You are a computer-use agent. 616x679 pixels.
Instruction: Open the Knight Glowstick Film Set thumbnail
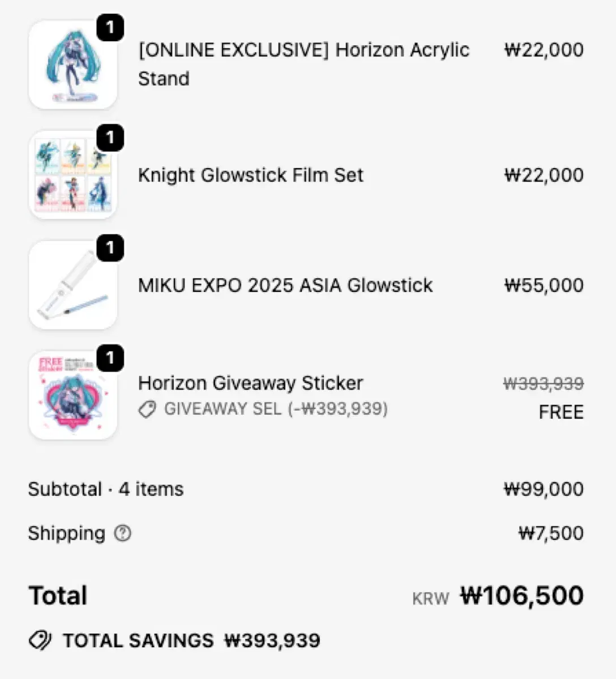[x=72, y=175]
